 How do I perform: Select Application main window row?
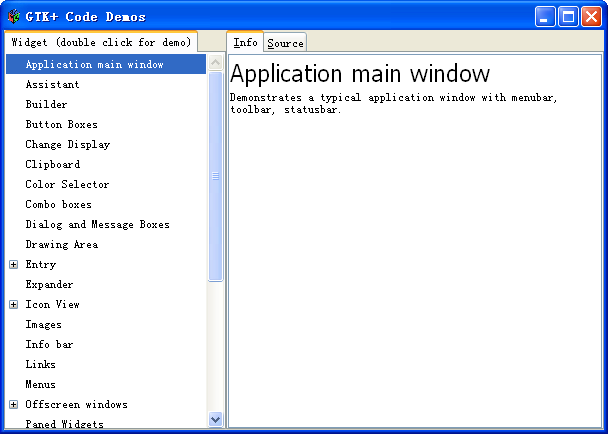pyautogui.click(x=106, y=64)
